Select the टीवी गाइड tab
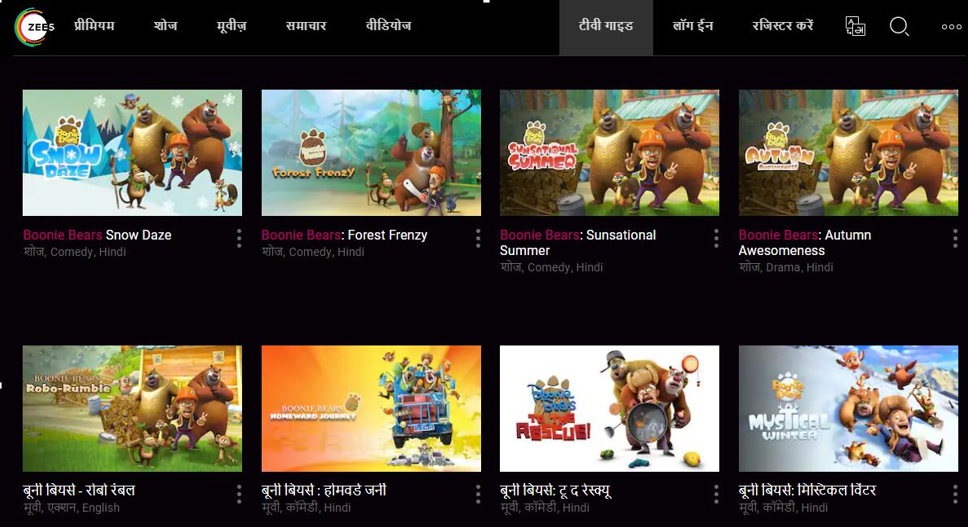Image resolution: width=968 pixels, height=527 pixels. (x=606, y=28)
